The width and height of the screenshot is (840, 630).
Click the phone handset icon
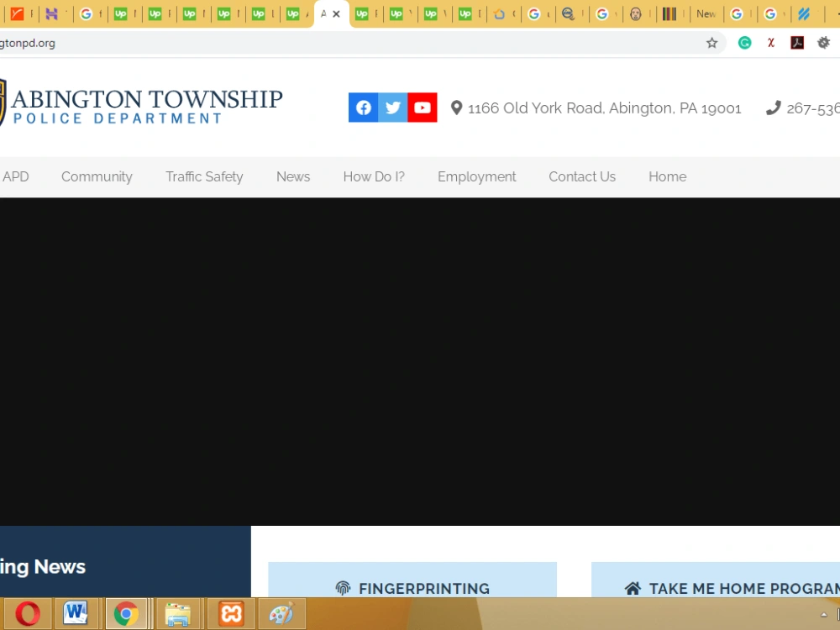tap(773, 108)
